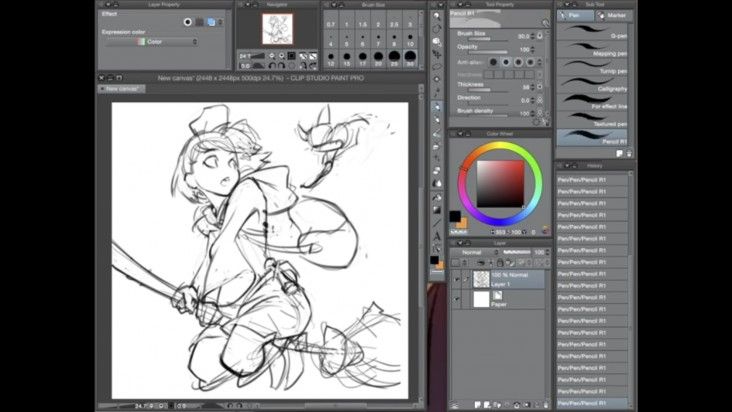Click the black main color swatch in Color Wheel
This screenshot has width=732, height=412.
click(455, 216)
